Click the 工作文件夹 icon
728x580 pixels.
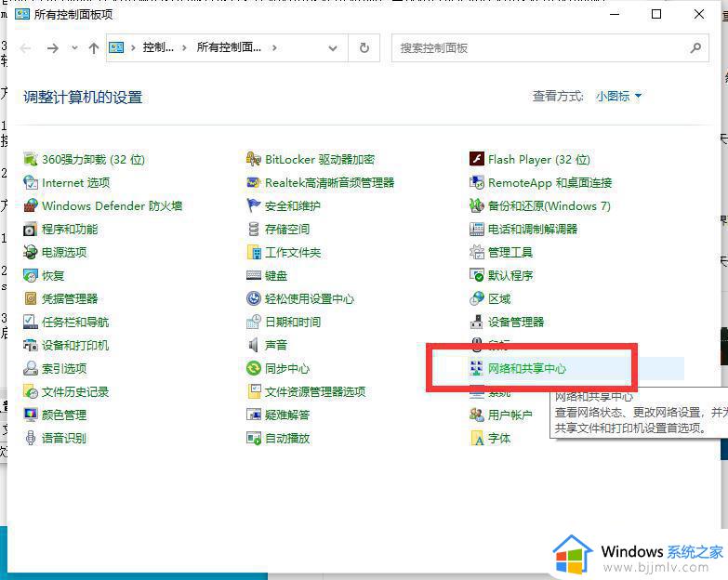(254, 253)
